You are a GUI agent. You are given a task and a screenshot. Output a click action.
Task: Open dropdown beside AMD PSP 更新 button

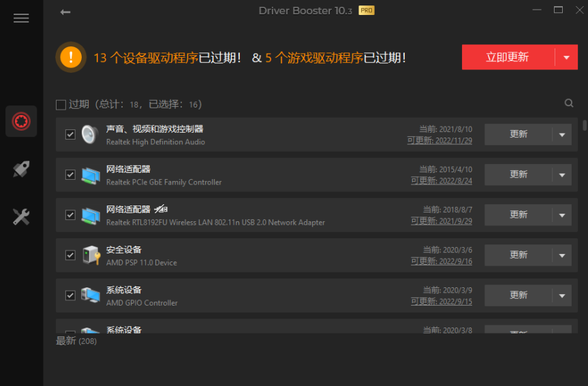tap(561, 255)
